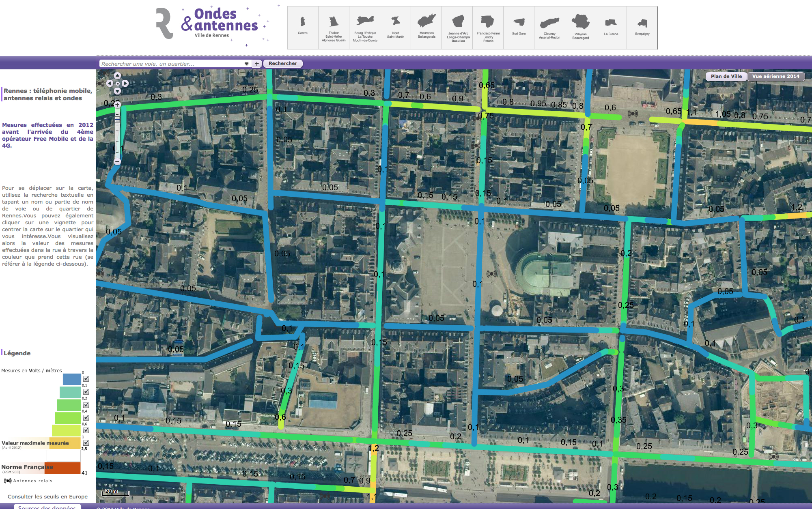
Task: Pan the map right with the arrow
Action: [x=125, y=83]
